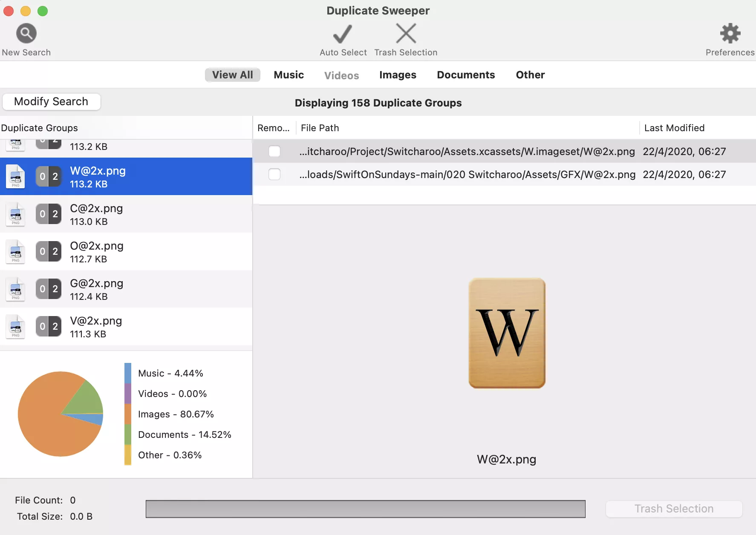Check the Assets.xcassets W@2x.png remove box
The width and height of the screenshot is (756, 535).
[274, 152]
